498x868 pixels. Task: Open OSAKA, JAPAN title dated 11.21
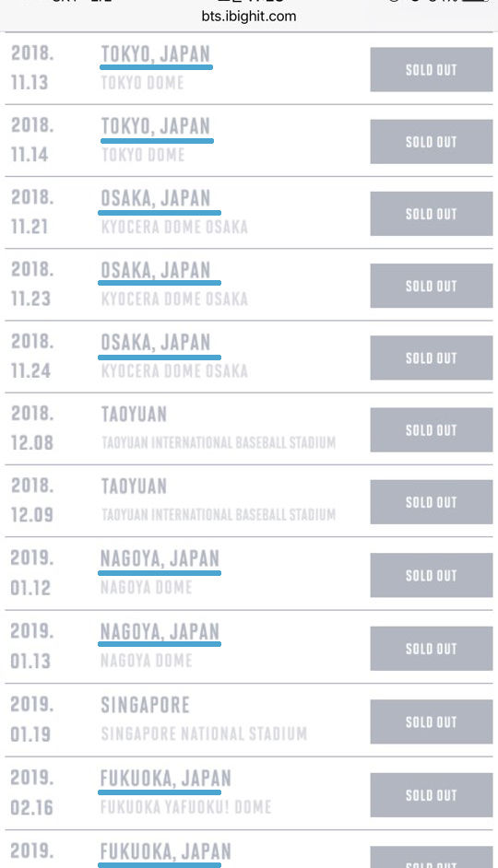[x=156, y=198]
